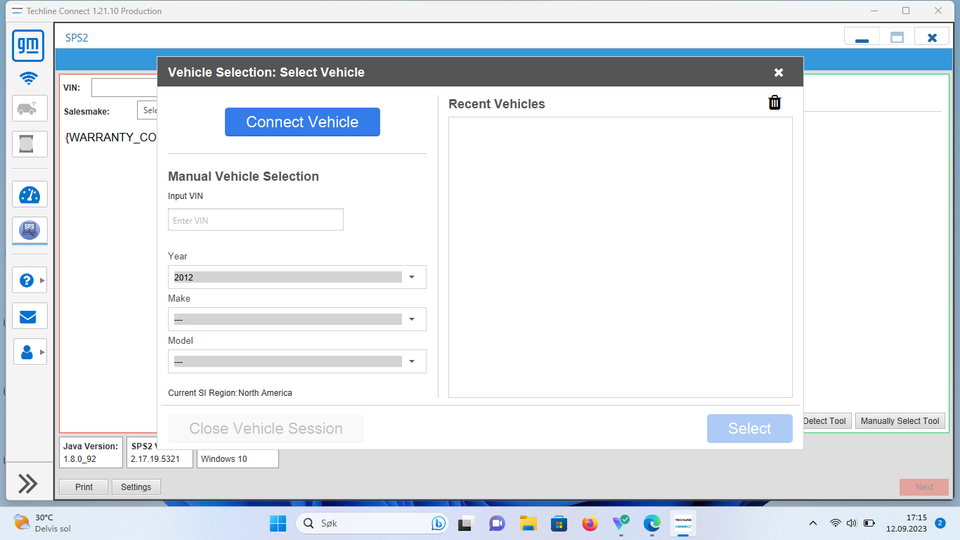Open the Year dropdown showing 2012
The image size is (960, 540).
point(297,277)
